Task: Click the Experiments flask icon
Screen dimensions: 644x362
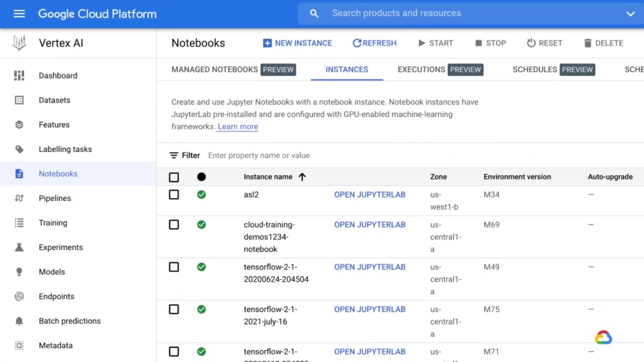Action: click(19, 247)
